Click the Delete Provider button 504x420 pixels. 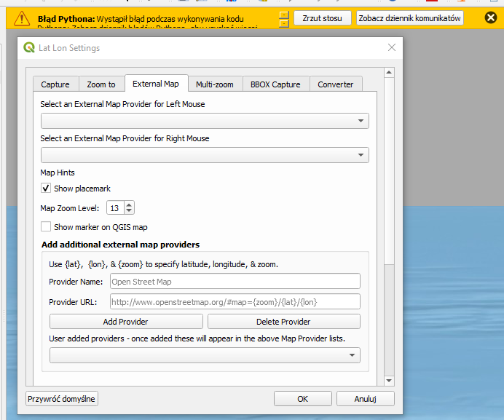click(x=284, y=321)
